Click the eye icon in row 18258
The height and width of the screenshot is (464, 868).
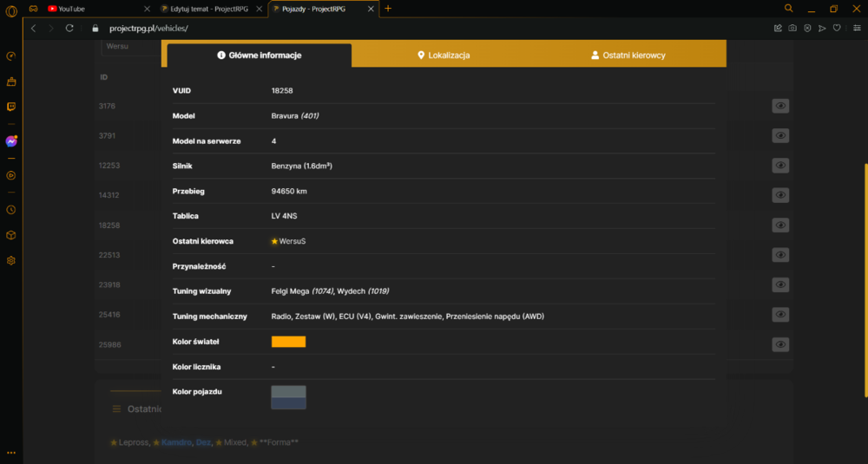click(x=780, y=225)
